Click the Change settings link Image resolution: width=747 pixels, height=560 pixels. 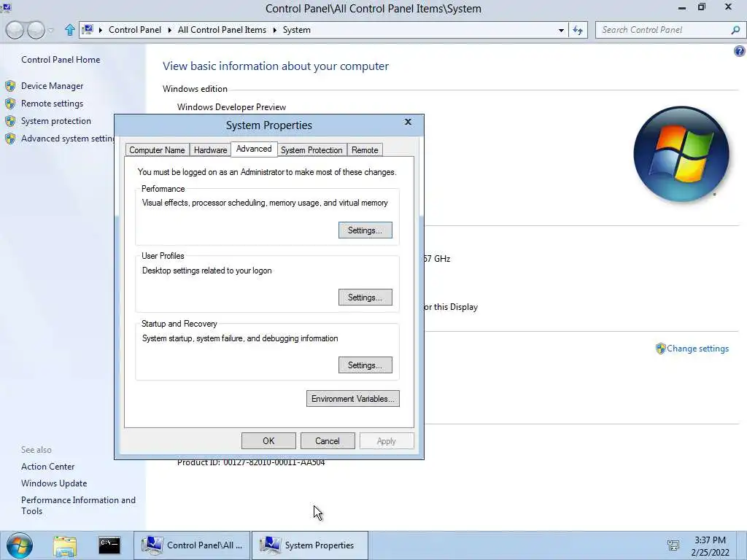pos(697,349)
